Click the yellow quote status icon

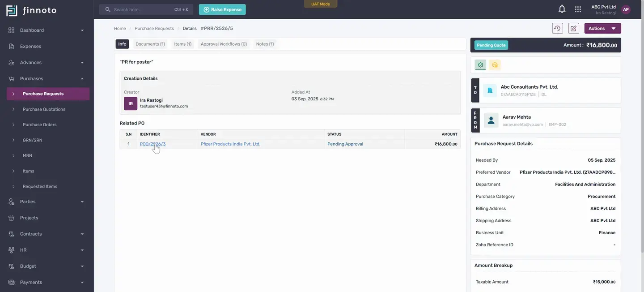[495, 65]
